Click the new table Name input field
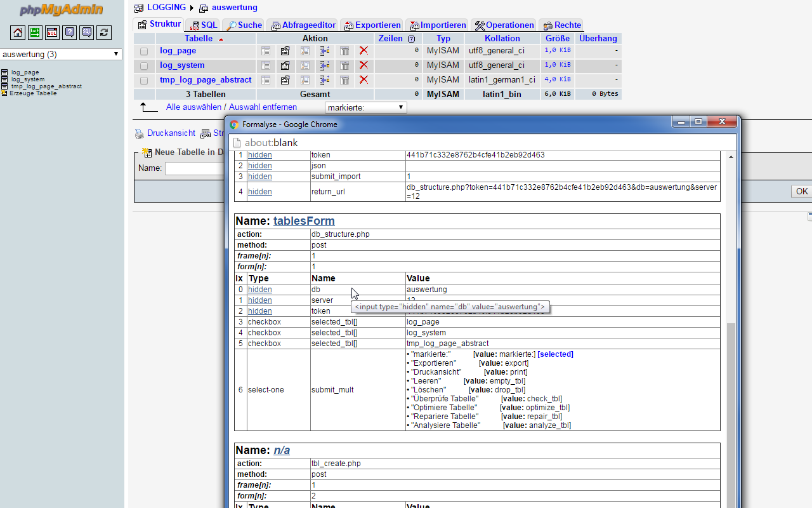The image size is (812, 508). point(195,168)
